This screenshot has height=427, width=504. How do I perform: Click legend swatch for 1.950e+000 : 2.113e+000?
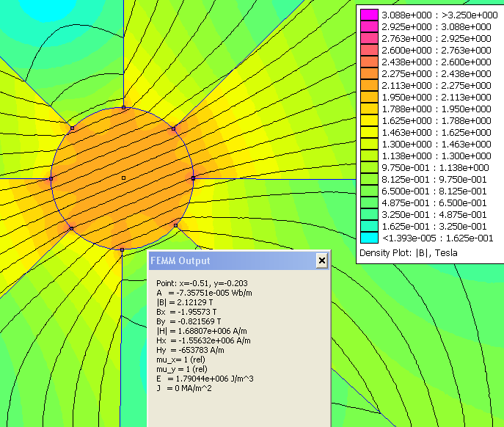tap(369, 97)
